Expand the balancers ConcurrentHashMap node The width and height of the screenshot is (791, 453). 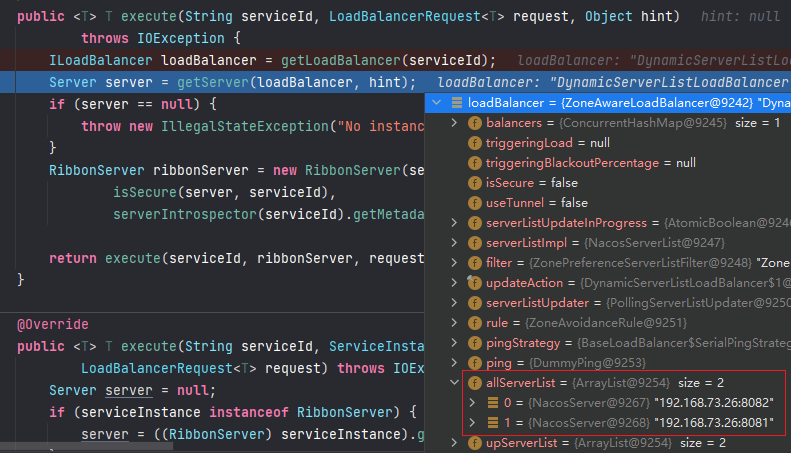tap(455, 123)
